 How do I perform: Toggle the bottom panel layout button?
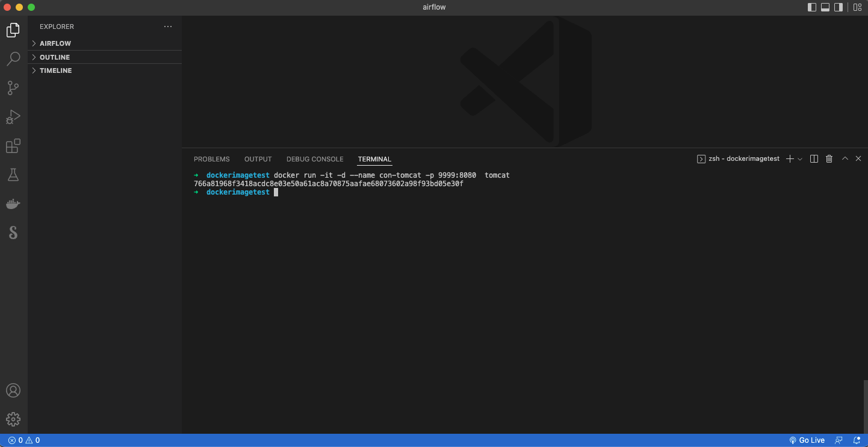tap(825, 7)
